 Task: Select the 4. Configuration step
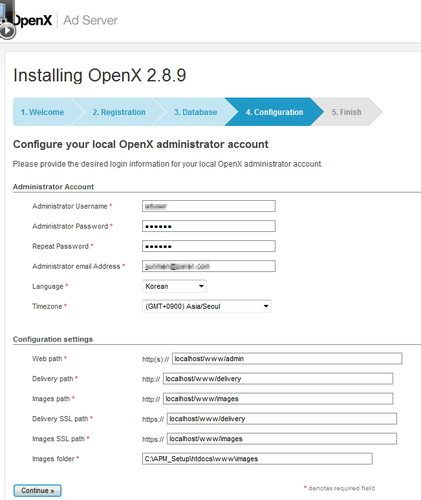[274, 112]
